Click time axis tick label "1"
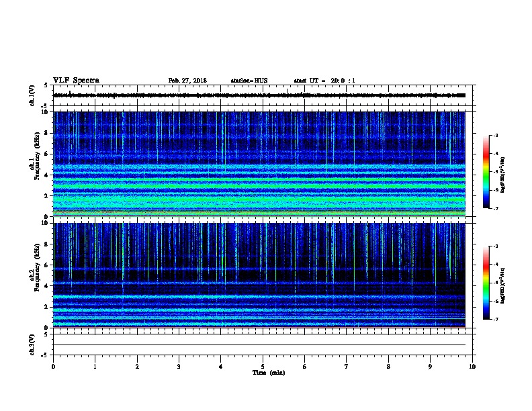The height and width of the screenshot is (411, 532). pos(95,367)
